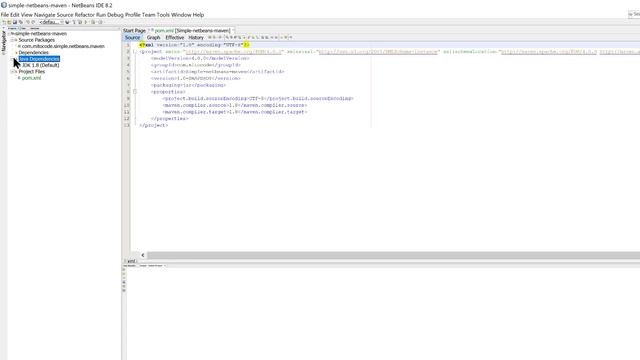Screen dimensions: 640x360
Task: Close the pom.xml editor tab
Action: click(x=233, y=31)
